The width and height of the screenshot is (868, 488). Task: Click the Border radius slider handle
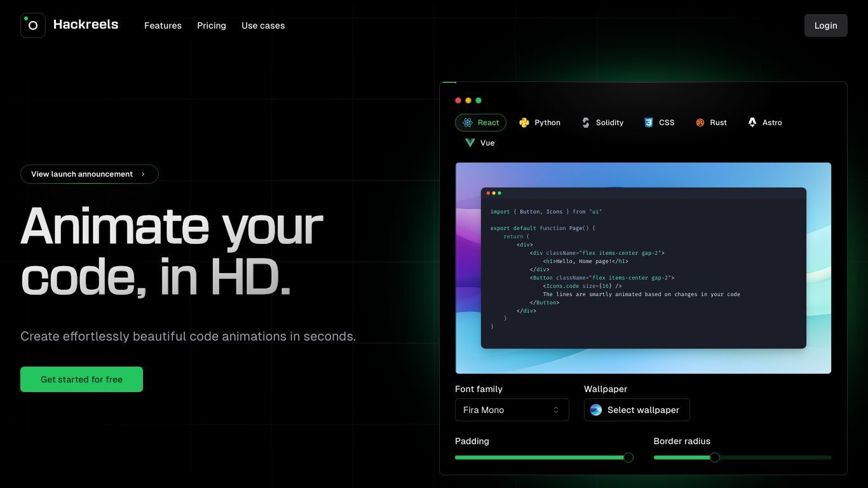715,457
